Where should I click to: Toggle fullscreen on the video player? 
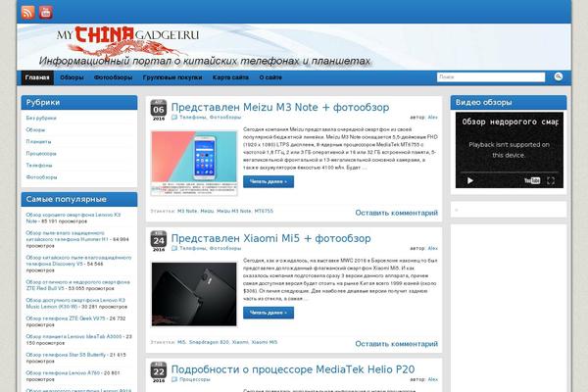(551, 180)
